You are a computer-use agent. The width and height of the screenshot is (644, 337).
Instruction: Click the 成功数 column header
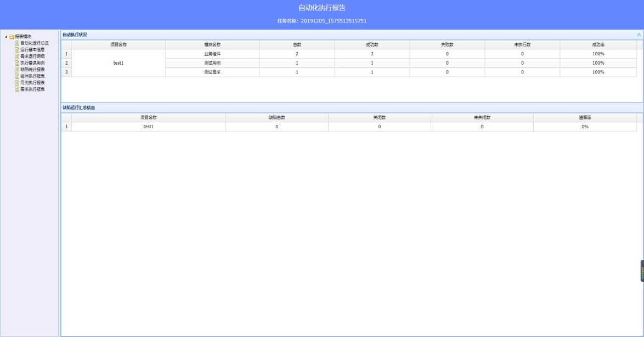372,45
